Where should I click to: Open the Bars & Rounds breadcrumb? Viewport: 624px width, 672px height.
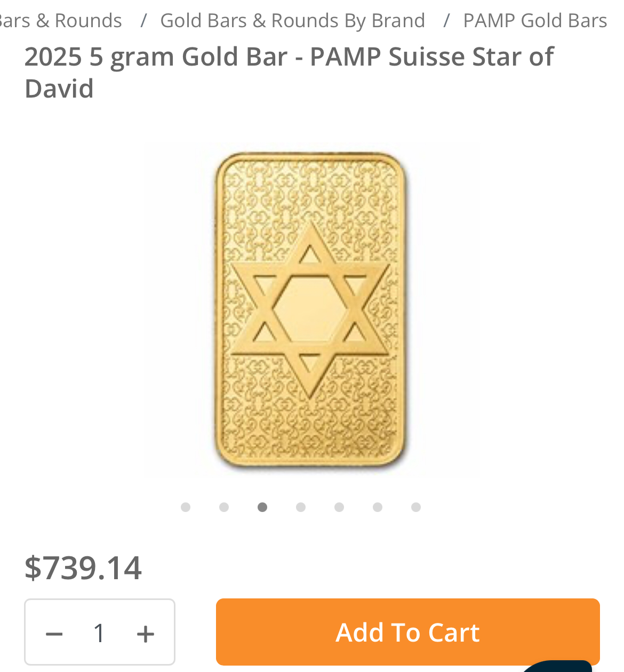(61, 21)
